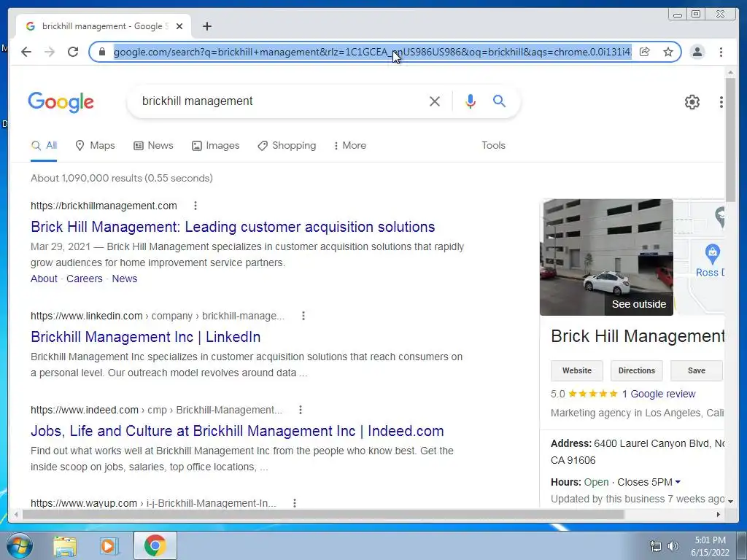Open a new tab with the plus button

pyautogui.click(x=206, y=26)
